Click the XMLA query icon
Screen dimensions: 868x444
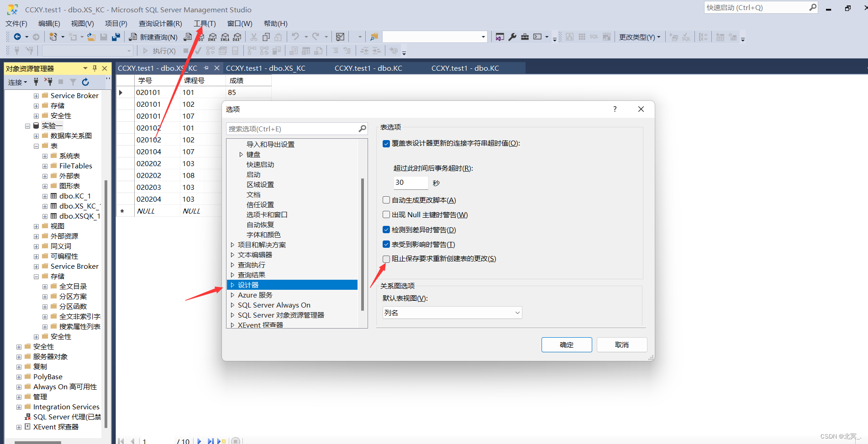point(225,37)
